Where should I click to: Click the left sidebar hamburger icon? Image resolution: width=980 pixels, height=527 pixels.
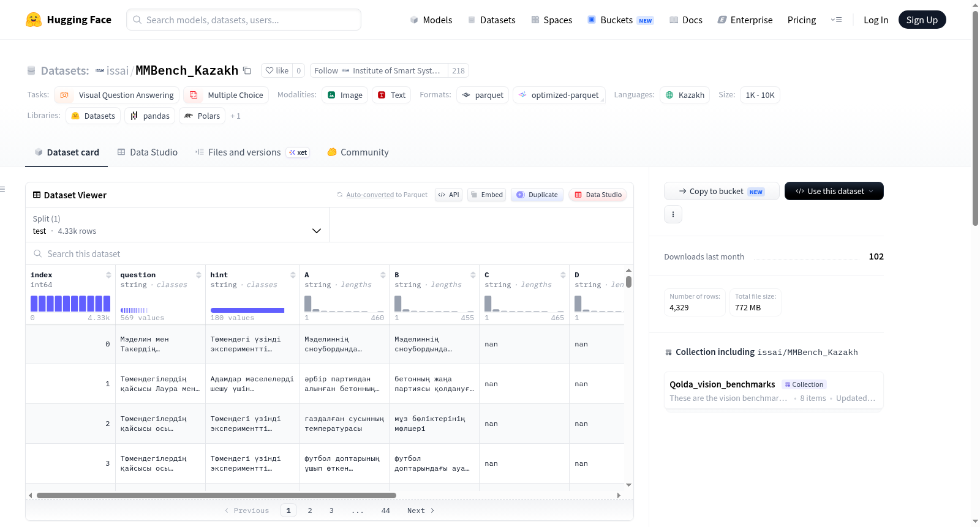(2, 189)
